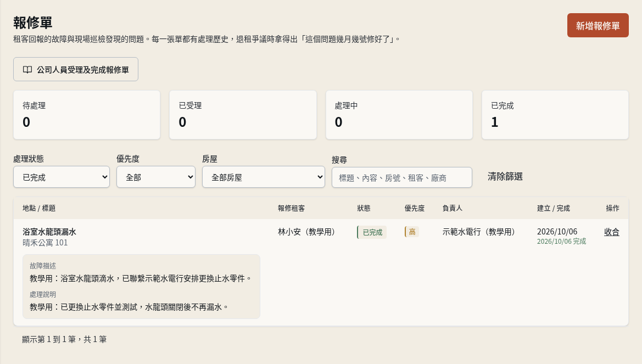The height and width of the screenshot is (364, 642).
Task: Open the 處理狀態 dropdown showing 已完成
Action: (62, 177)
